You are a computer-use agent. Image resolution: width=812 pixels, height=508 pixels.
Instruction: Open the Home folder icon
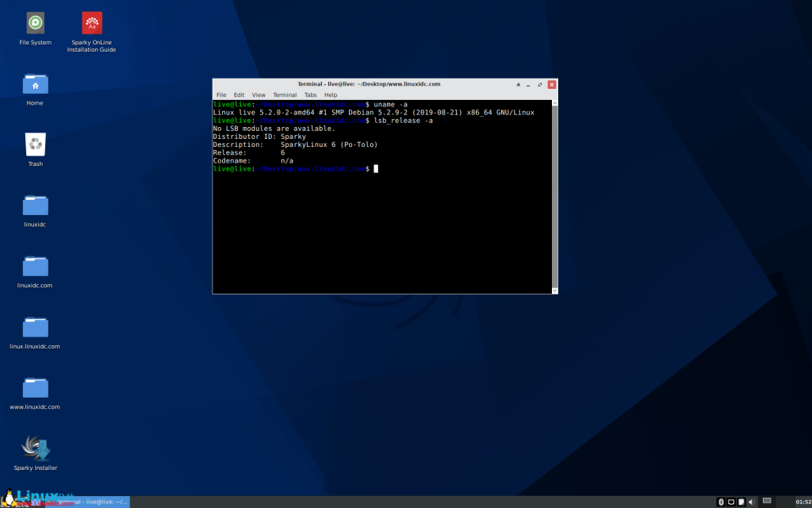(x=34, y=83)
